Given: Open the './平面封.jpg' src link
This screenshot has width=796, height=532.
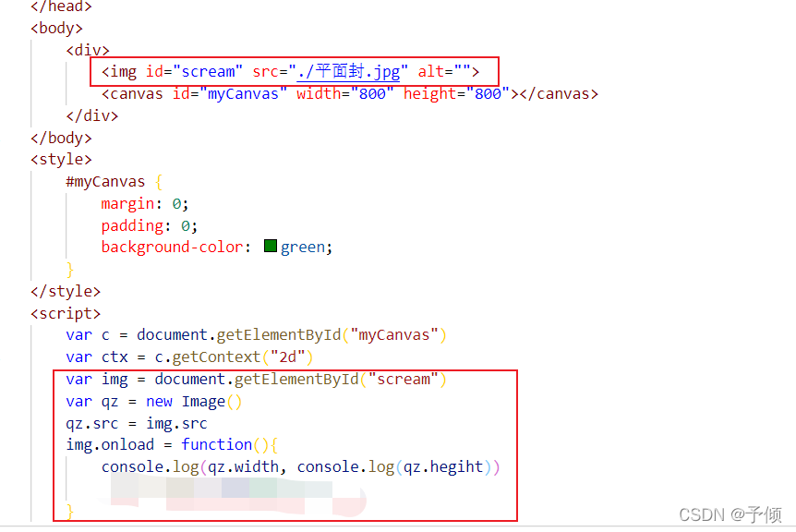Looking at the screenshot, I should 348,71.
